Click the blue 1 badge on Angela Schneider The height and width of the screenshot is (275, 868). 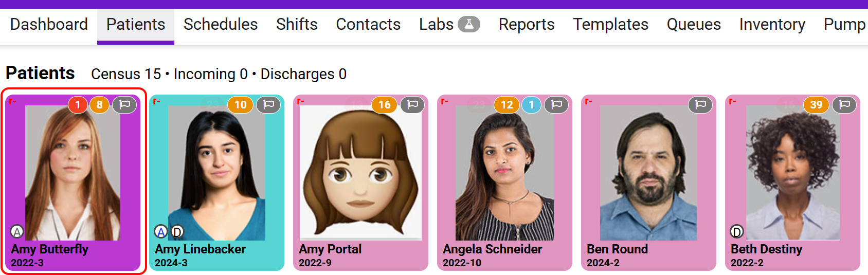coord(531,105)
